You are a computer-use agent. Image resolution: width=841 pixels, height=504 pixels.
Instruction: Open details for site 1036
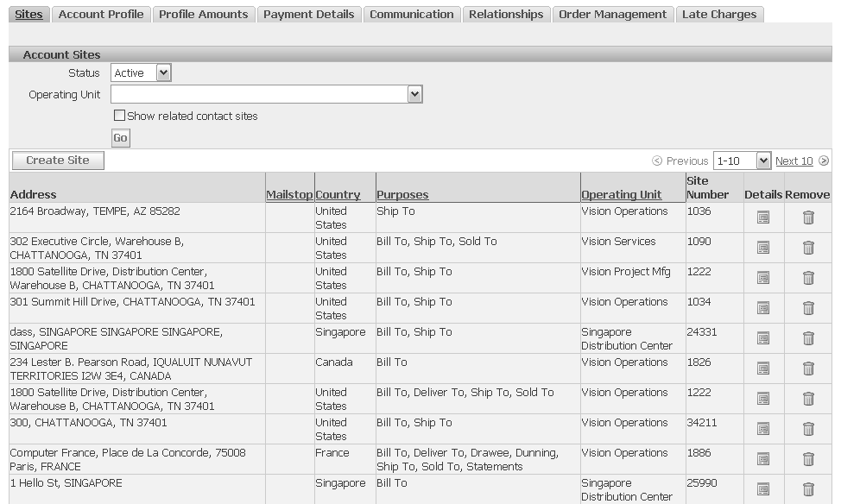[x=762, y=217]
